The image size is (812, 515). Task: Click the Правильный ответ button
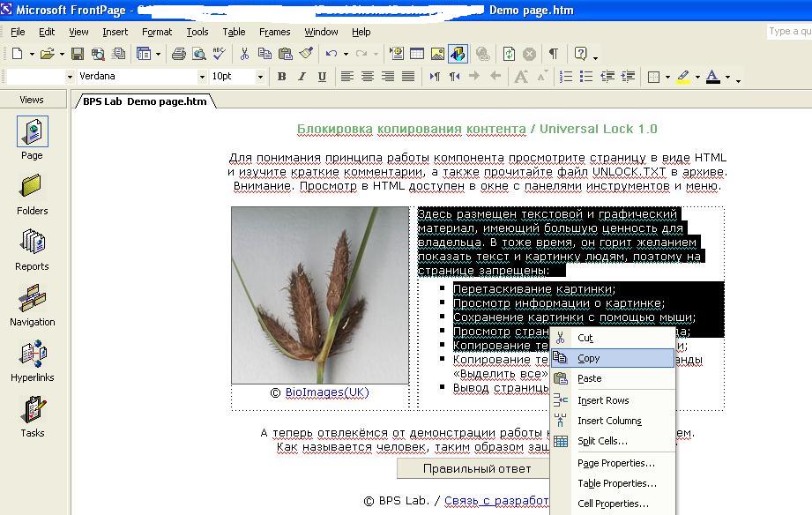[473, 469]
